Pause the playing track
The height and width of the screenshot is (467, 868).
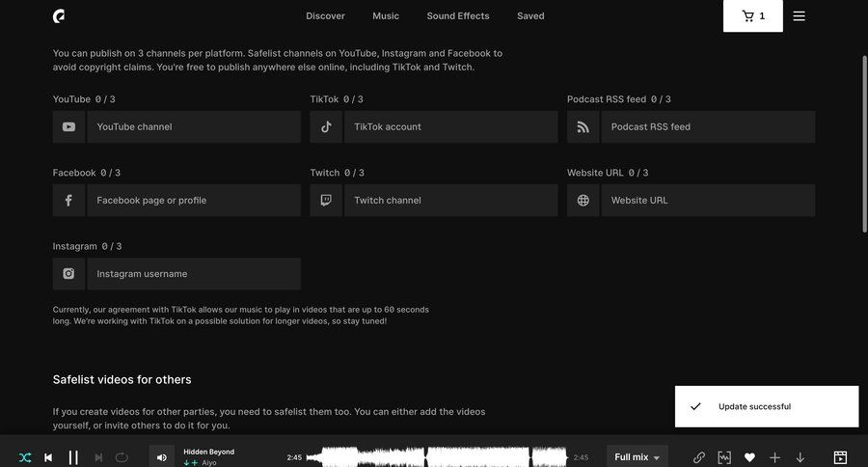(73, 457)
